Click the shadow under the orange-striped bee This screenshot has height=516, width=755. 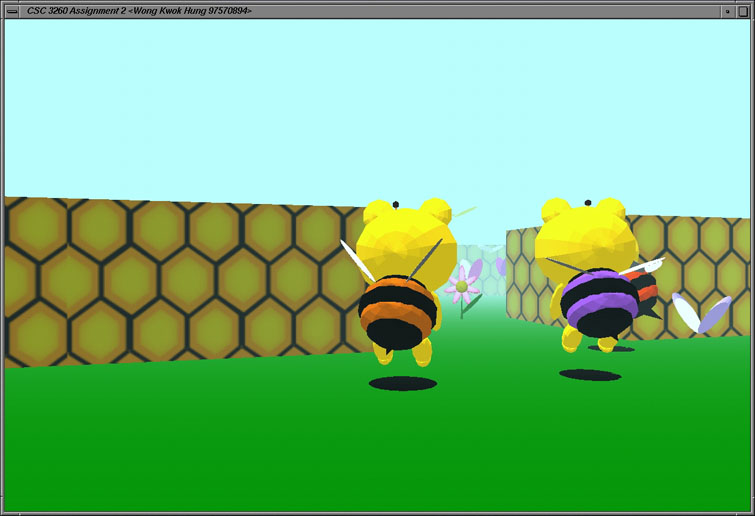tap(403, 383)
